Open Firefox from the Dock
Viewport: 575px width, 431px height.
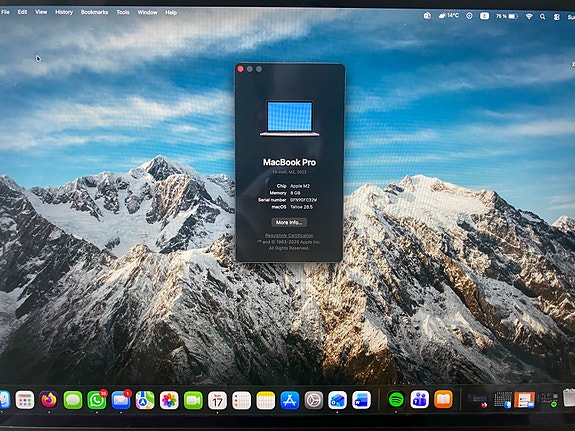[49, 400]
